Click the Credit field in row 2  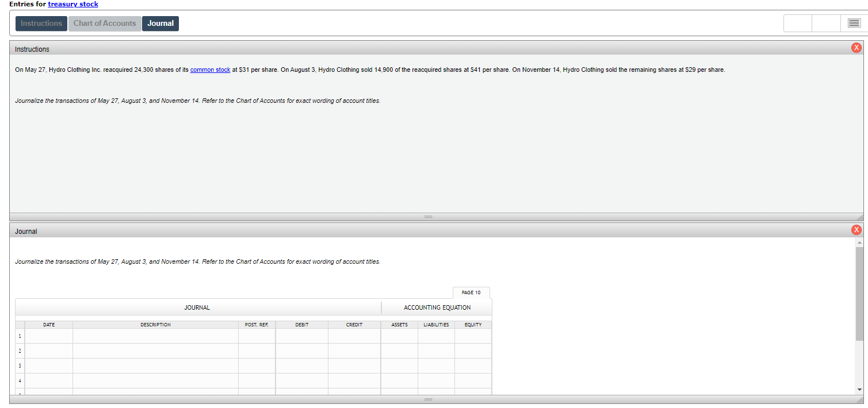coord(354,351)
